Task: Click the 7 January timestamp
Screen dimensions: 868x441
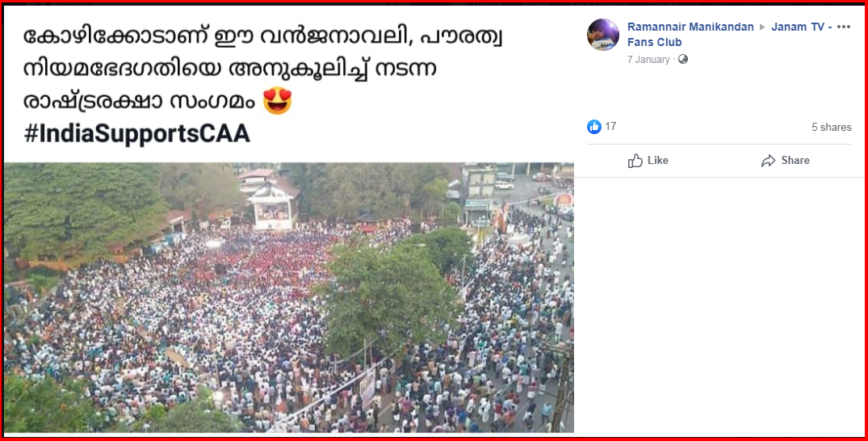Action: click(648, 59)
